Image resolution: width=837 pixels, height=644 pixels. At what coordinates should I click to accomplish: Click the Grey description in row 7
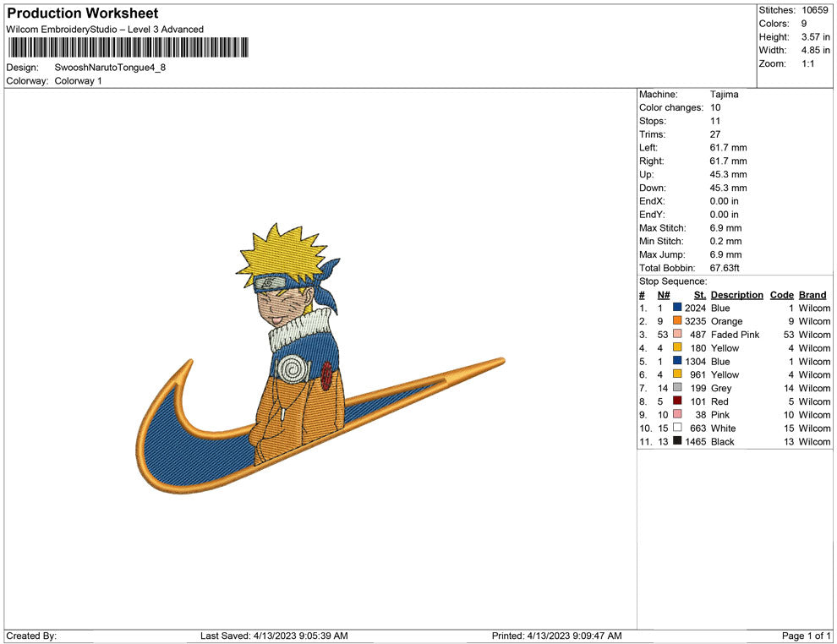pyautogui.click(x=721, y=388)
